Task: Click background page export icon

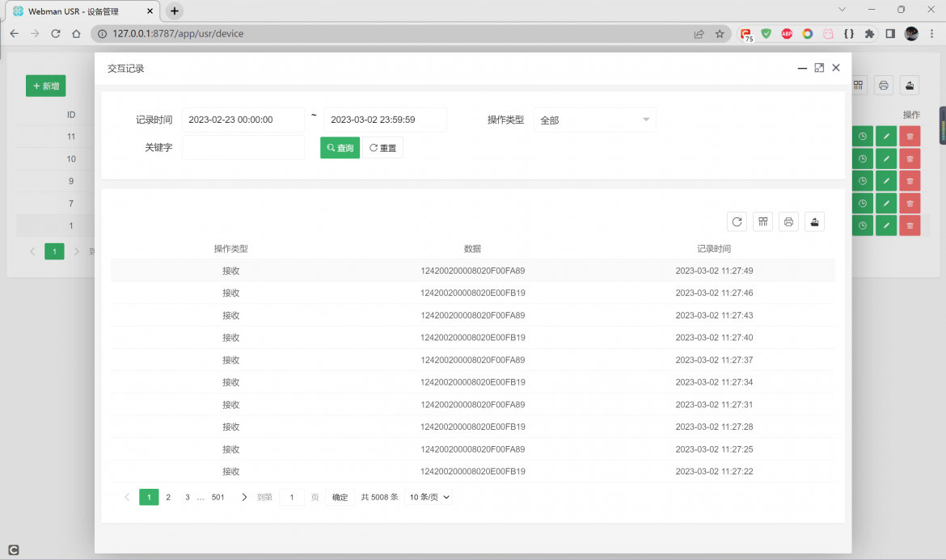Action: [x=909, y=86]
